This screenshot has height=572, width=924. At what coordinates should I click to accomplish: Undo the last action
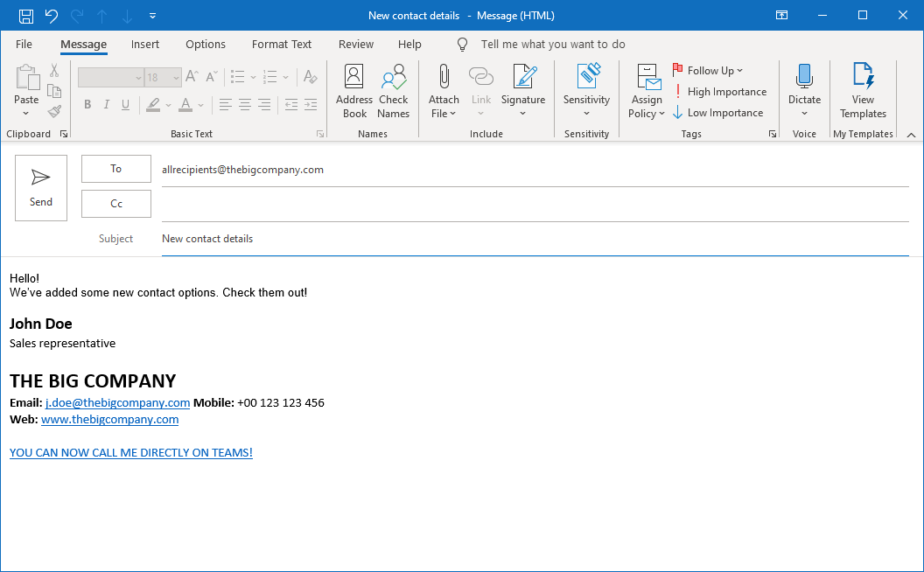pyautogui.click(x=52, y=16)
